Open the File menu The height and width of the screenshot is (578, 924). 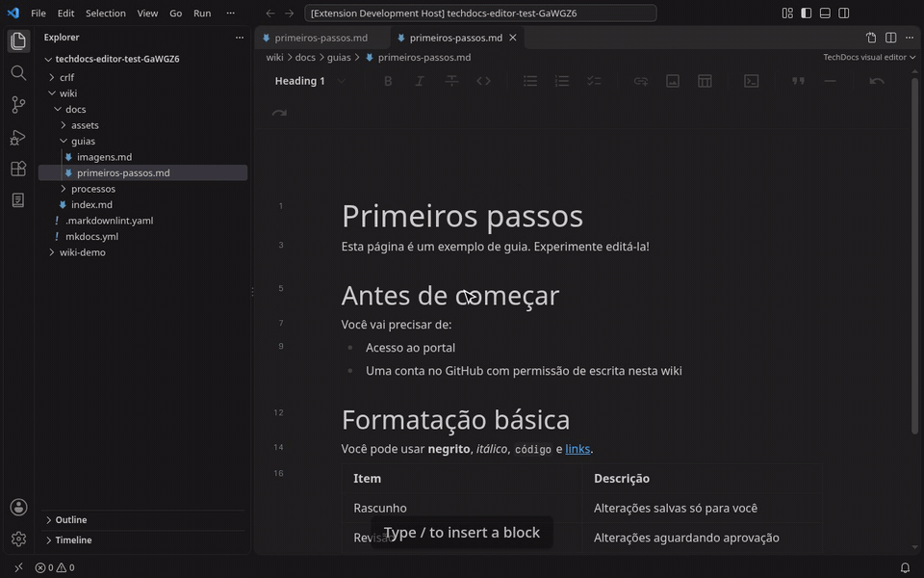[38, 13]
